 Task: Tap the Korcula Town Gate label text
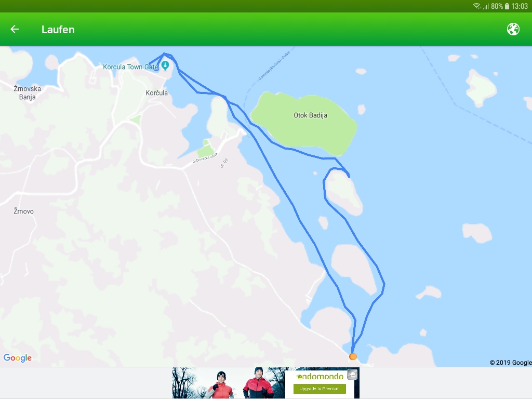tap(130, 67)
